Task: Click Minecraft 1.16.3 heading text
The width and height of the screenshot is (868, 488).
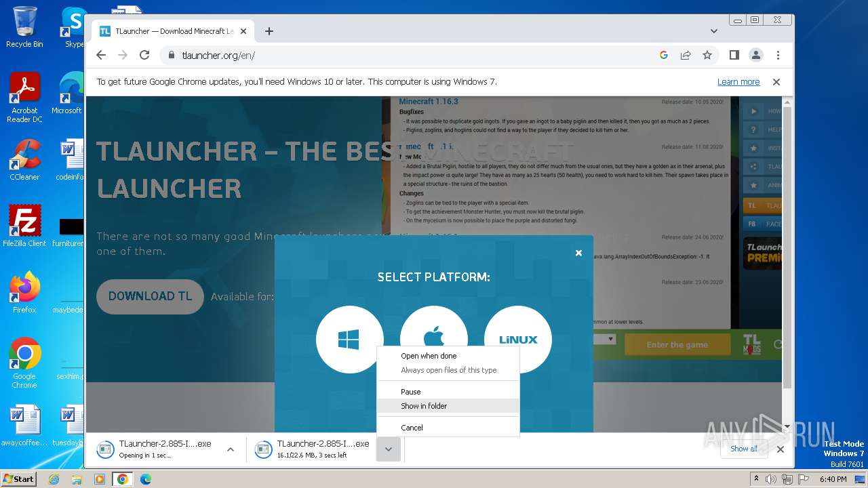Action: (x=429, y=102)
